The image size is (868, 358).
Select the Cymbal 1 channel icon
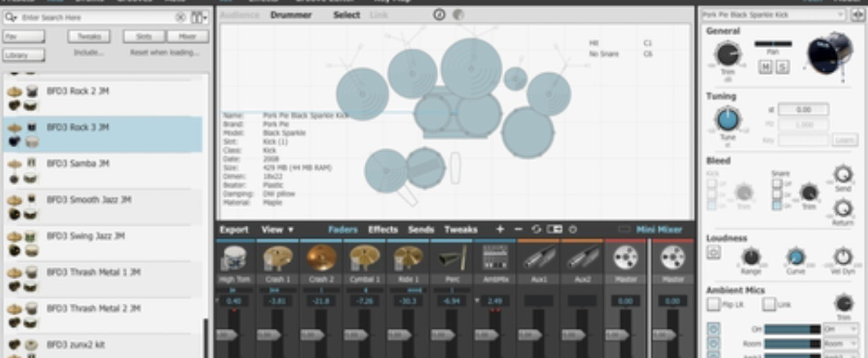[x=364, y=258]
